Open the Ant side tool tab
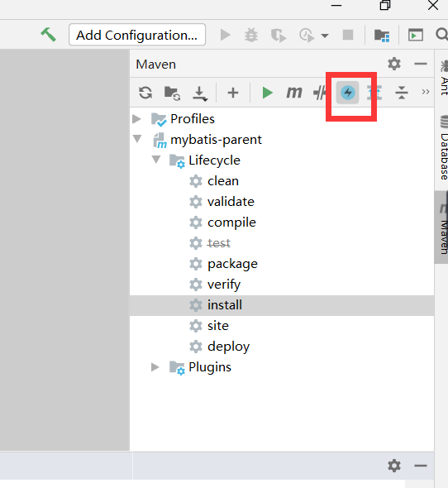 click(x=444, y=78)
